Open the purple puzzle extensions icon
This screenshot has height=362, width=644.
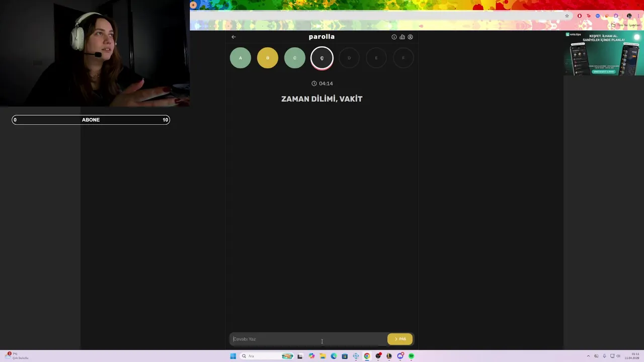pos(616,16)
